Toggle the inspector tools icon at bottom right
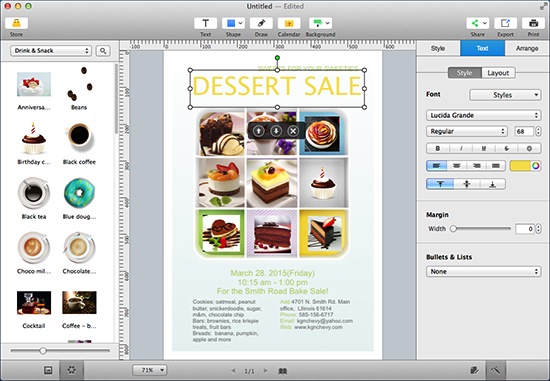The height and width of the screenshot is (381, 550). 496,370
